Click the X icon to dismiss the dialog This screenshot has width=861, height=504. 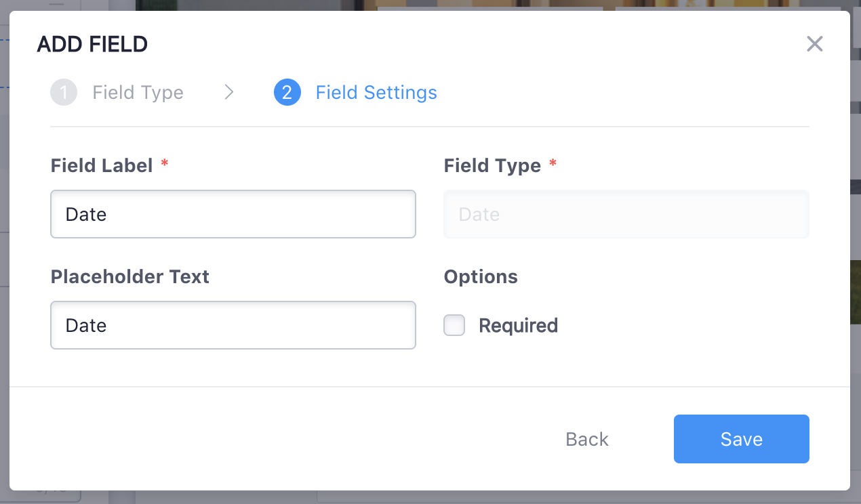pyautogui.click(x=815, y=43)
